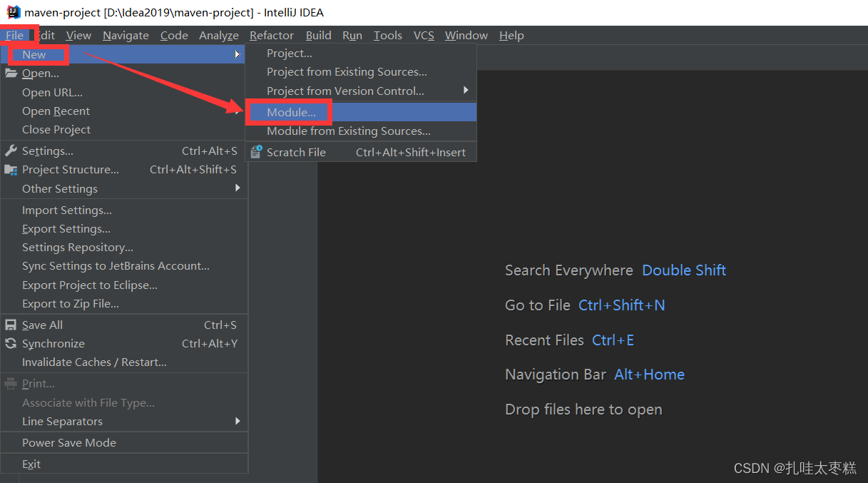The width and height of the screenshot is (868, 483).
Task: Click Navigation Bar hint text
Action: tap(556, 375)
